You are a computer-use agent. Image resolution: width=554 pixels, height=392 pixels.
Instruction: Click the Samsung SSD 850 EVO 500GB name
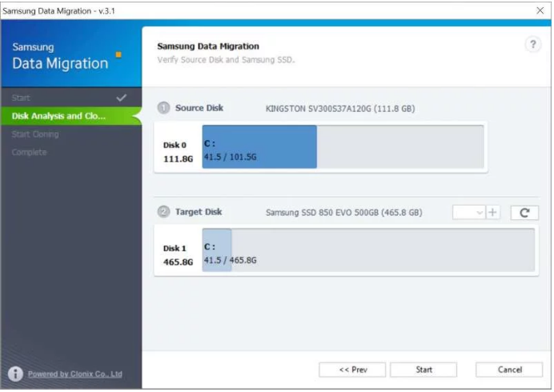343,213
